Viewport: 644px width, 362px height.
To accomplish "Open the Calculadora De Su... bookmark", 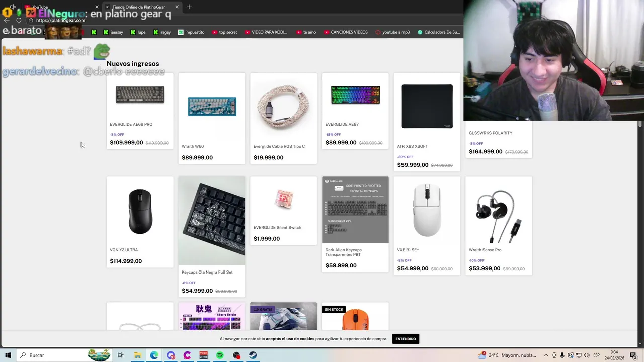I will 438,32.
